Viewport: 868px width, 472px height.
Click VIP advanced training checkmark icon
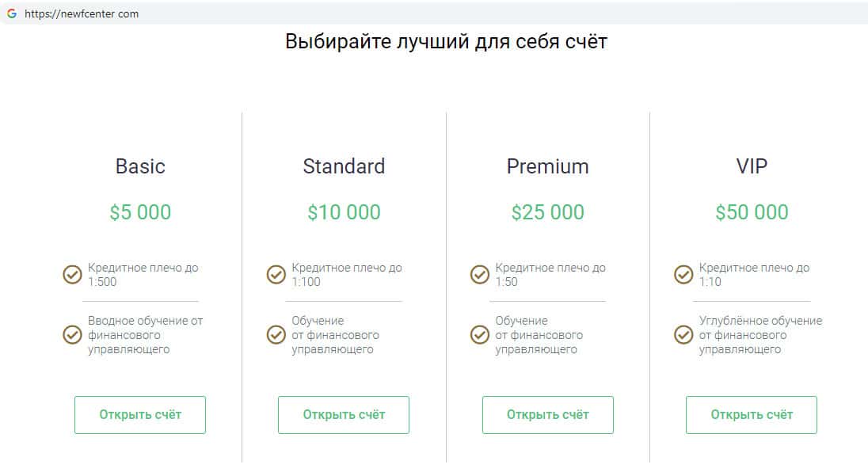pos(683,334)
